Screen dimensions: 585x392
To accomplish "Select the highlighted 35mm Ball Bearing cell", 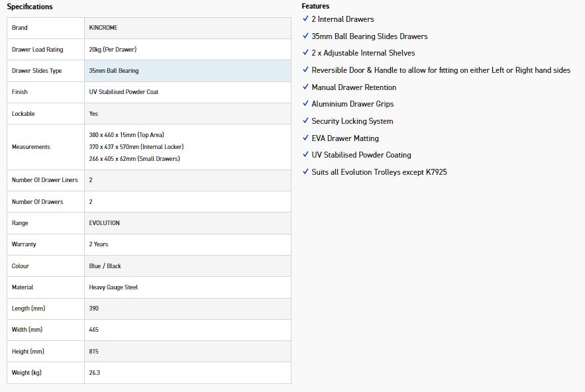I will pos(187,71).
